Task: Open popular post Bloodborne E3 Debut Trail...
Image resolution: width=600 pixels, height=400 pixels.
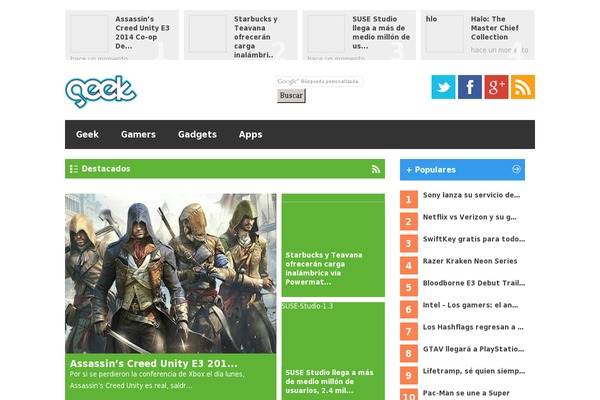Action: (x=474, y=283)
